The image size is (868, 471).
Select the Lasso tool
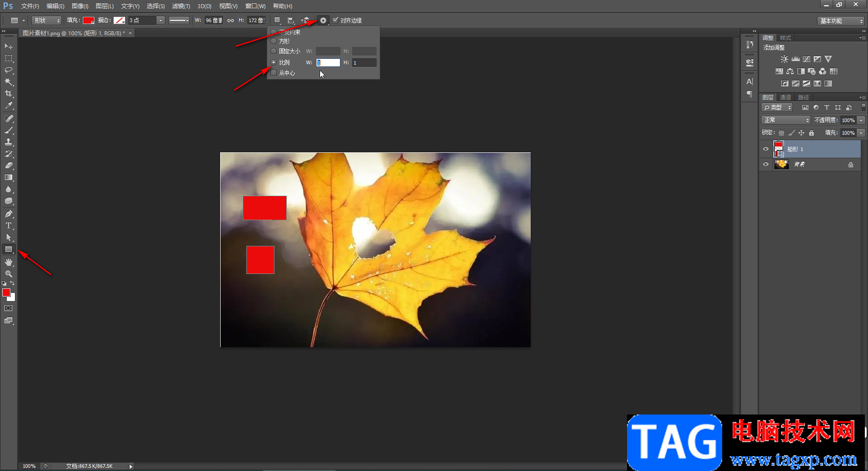[9, 70]
